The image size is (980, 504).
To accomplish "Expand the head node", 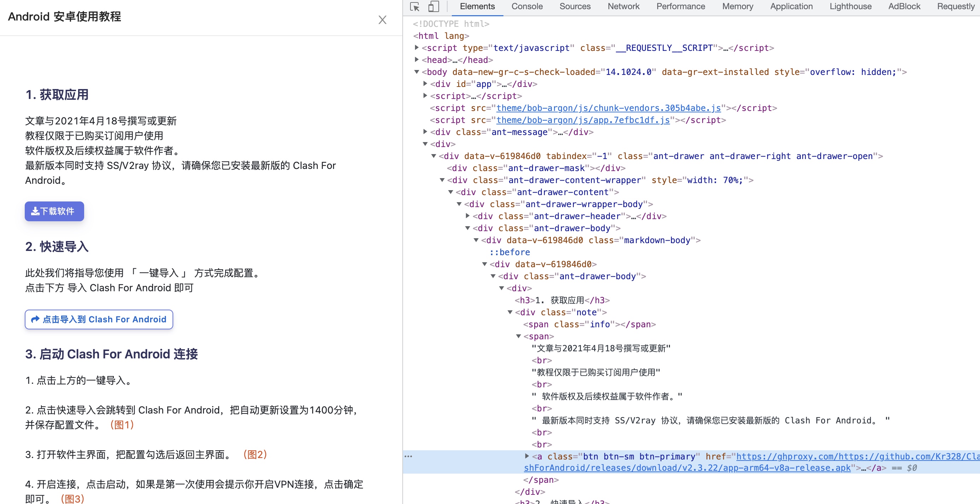I will pos(416,59).
